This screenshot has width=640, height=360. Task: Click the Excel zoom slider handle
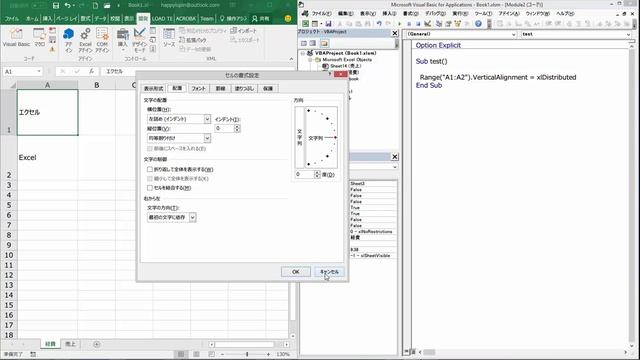[247, 354]
